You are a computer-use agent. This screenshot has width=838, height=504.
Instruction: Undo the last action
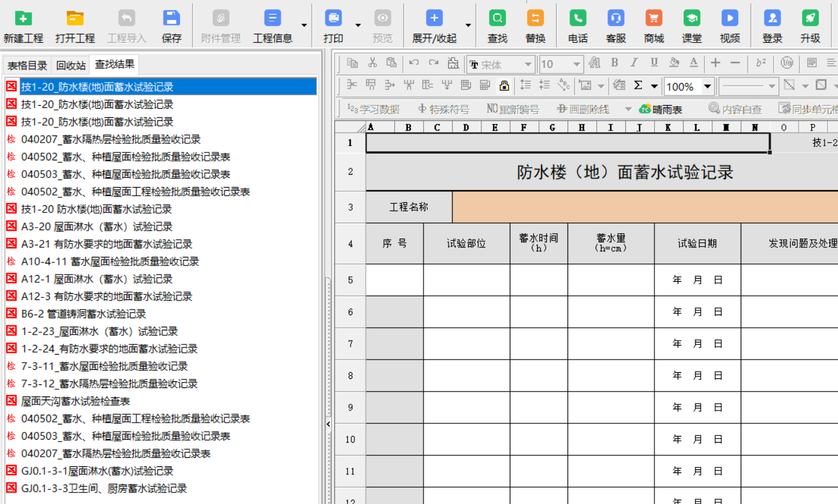[x=414, y=63]
